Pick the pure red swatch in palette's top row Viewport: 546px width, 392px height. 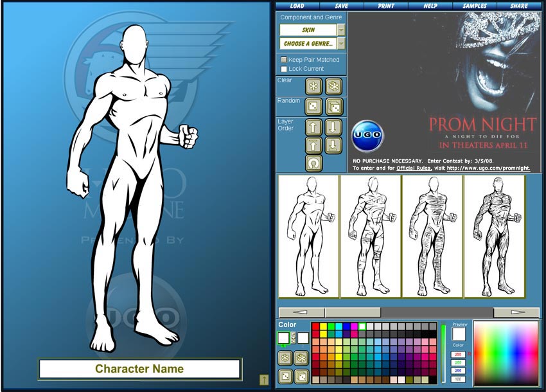pyautogui.click(x=315, y=326)
